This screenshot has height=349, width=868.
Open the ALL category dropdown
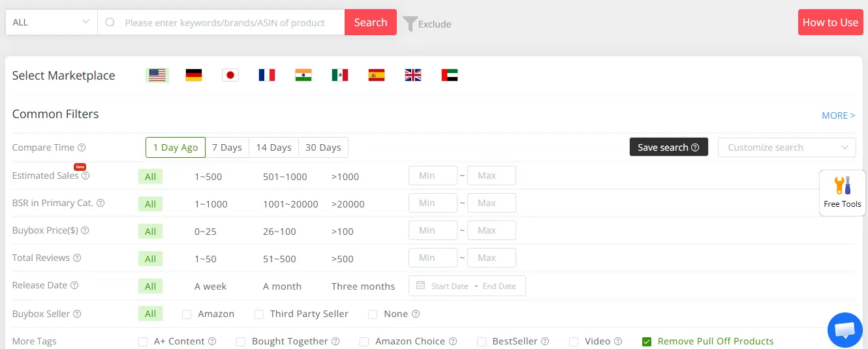[x=52, y=22]
